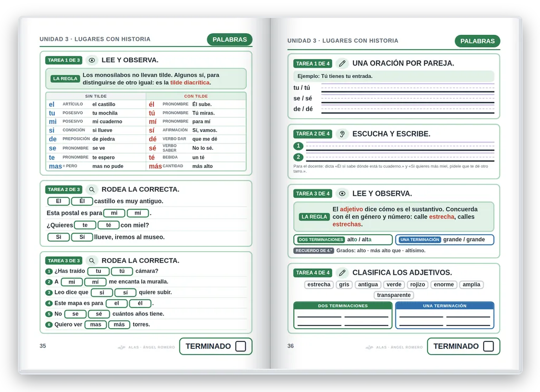Click the TAREA 2 DE 3 label
540x392 pixels.
64,189
